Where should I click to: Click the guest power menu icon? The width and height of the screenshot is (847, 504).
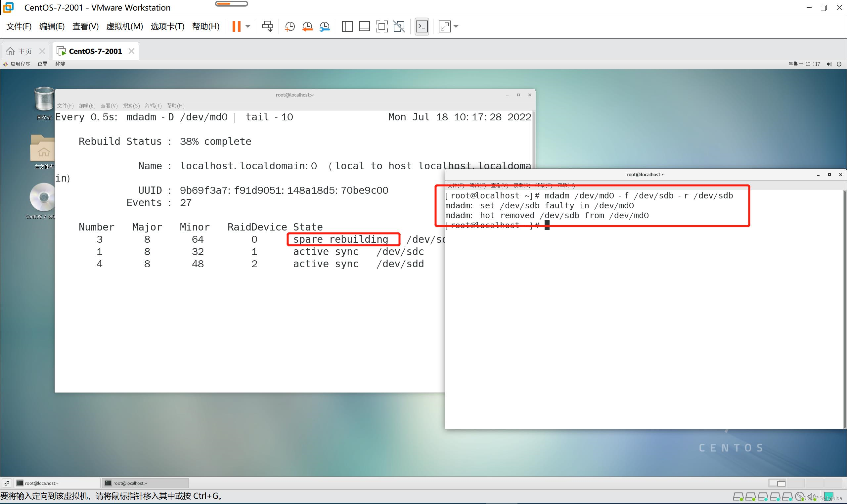(839, 64)
